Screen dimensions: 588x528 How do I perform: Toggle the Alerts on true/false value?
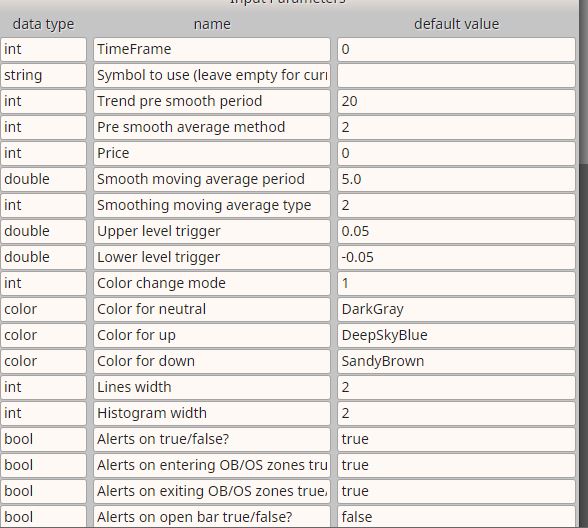[x=456, y=439]
